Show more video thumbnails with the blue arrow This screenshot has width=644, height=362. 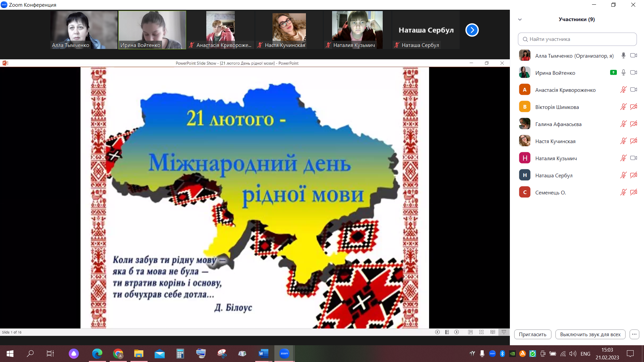(472, 30)
